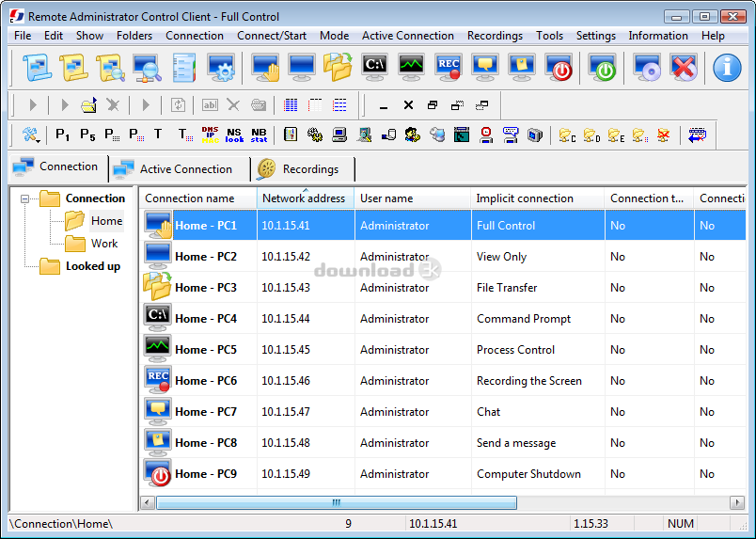Click the P1 ping tool icon

tap(62, 135)
